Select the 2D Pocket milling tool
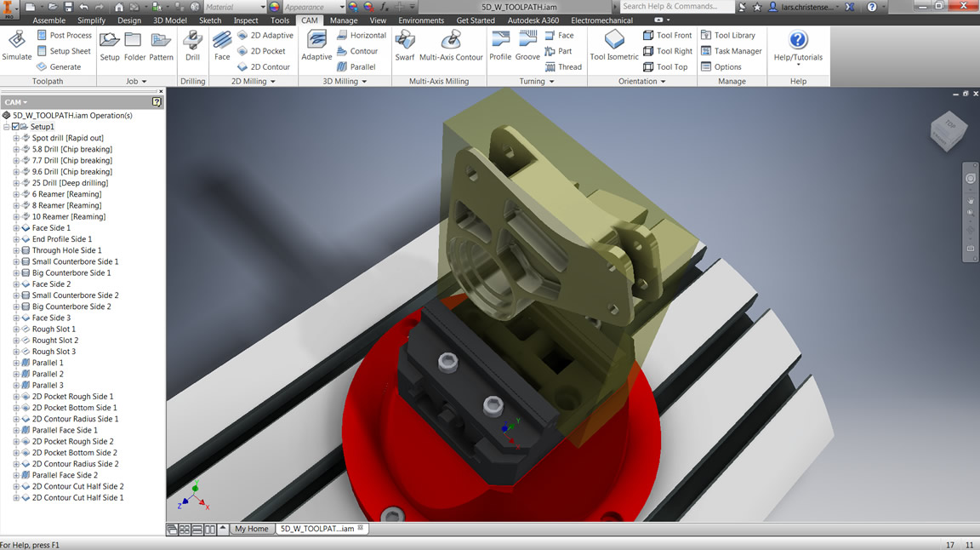 [x=265, y=50]
